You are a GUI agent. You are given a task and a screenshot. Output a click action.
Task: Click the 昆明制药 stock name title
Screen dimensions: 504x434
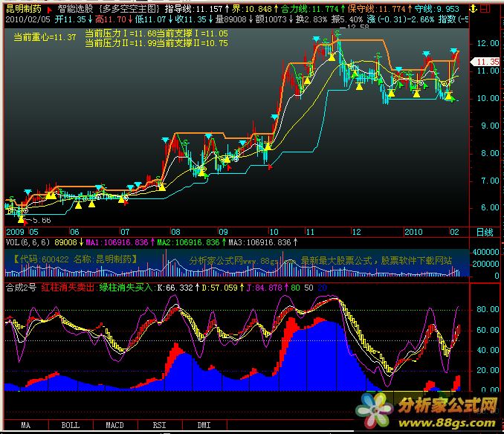coord(22,5)
